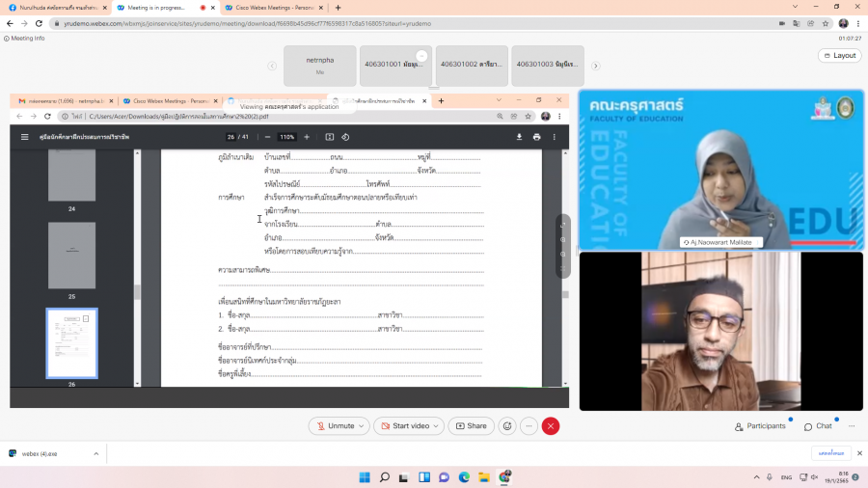This screenshot has width=868, height=488.
Task: Select participant 406301002 video tile
Action: 472,66
